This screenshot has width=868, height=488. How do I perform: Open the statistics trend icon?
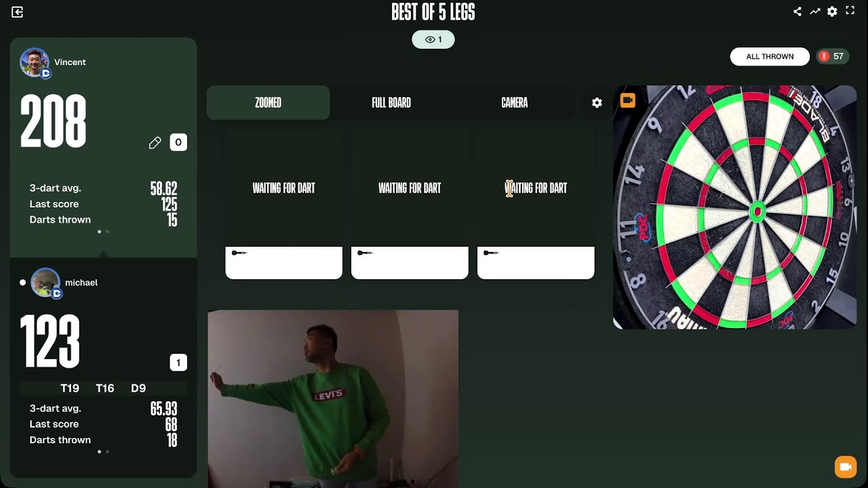(814, 12)
